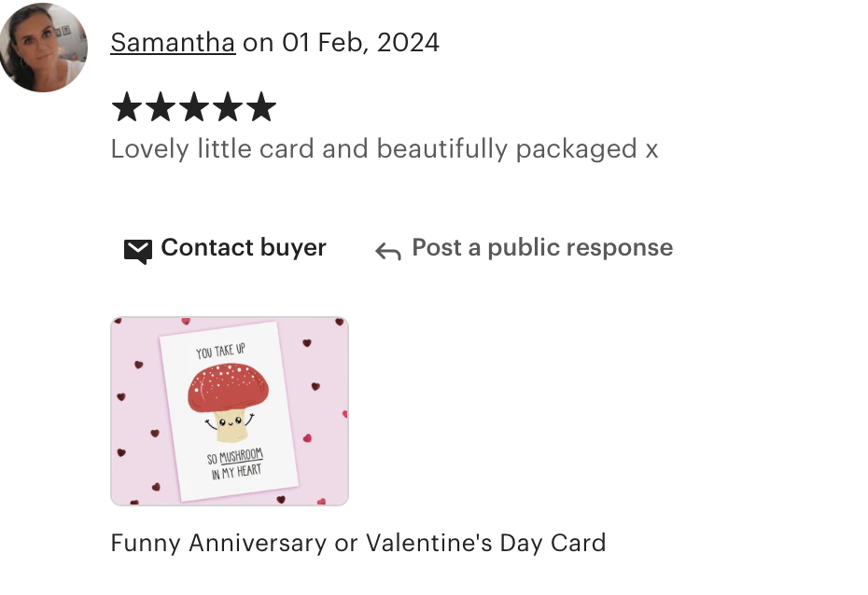Viewport: 868px width, 595px height.
Task: Click the envelope icon beside Contact buyer
Action: (138, 252)
